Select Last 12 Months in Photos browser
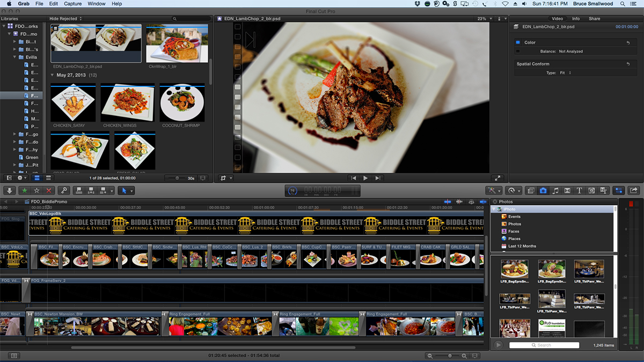The width and height of the screenshot is (644, 362). pos(522,246)
